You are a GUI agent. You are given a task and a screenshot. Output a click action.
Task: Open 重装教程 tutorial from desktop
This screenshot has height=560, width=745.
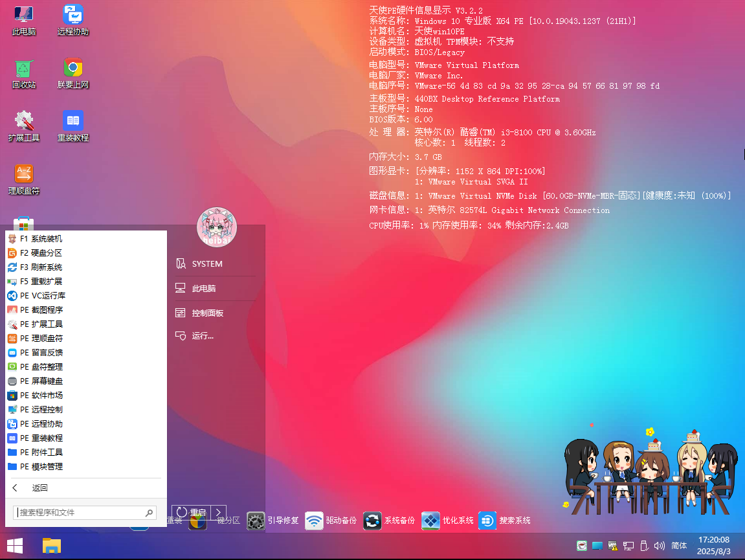pyautogui.click(x=72, y=126)
